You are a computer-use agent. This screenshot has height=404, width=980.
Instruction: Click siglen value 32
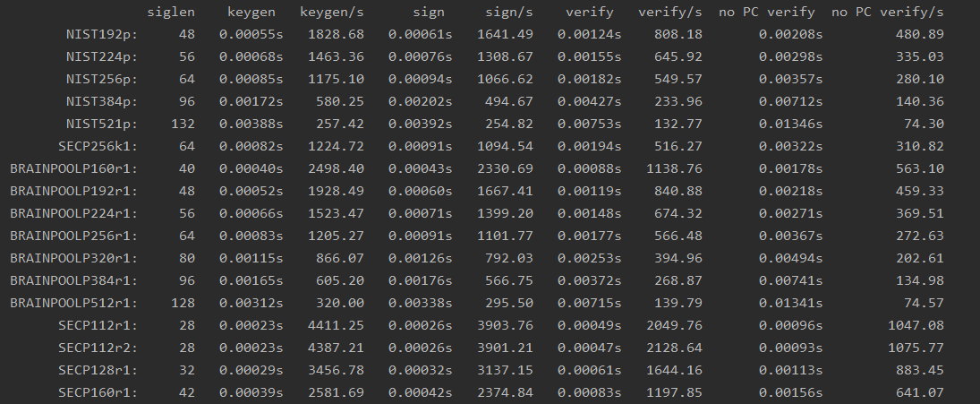[x=187, y=370]
